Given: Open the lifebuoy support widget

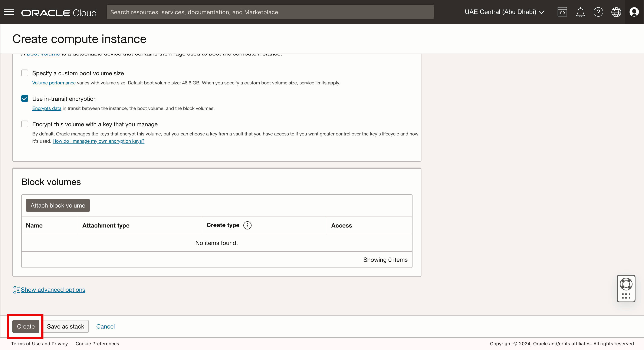Looking at the screenshot, I should pyautogui.click(x=626, y=284).
